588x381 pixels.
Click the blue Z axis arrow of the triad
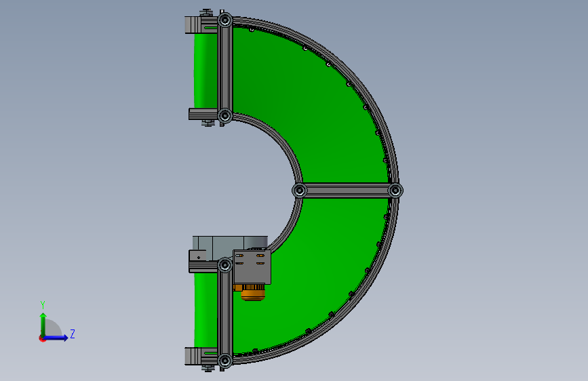[x=56, y=338]
